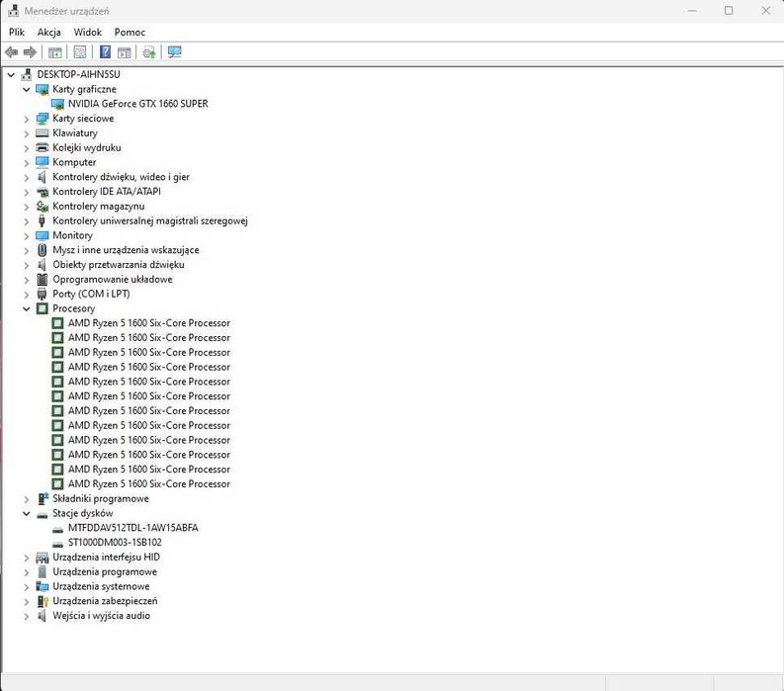Expand the Kolejki wydruku category

pyautogui.click(x=27, y=148)
